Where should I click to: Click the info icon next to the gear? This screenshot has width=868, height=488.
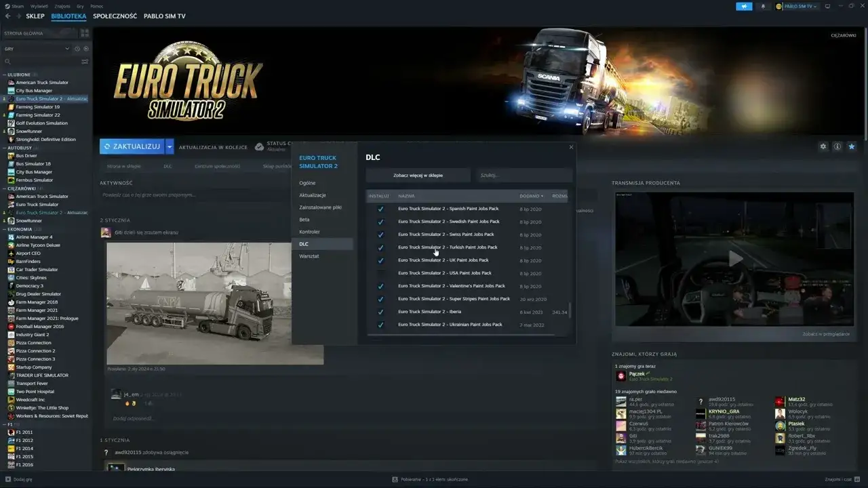pyautogui.click(x=837, y=146)
